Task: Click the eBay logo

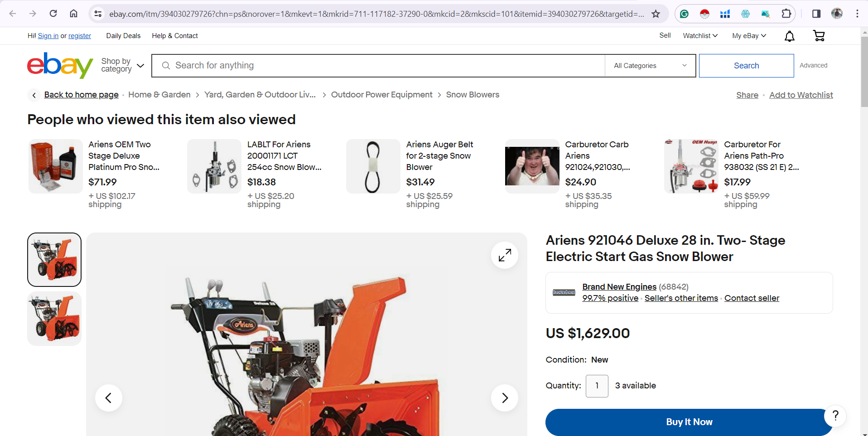Action: pyautogui.click(x=60, y=66)
